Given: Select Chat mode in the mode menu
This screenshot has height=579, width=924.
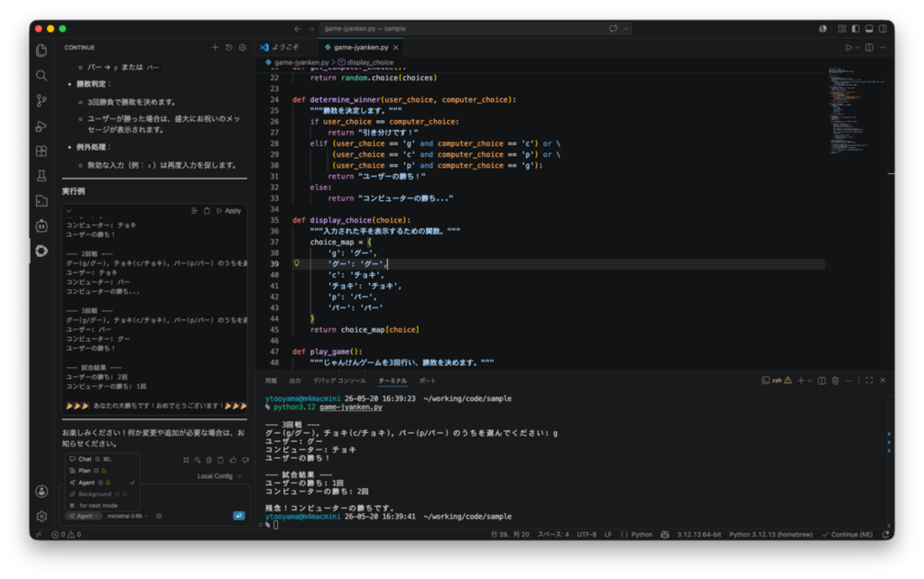Looking at the screenshot, I should pyautogui.click(x=102, y=459).
